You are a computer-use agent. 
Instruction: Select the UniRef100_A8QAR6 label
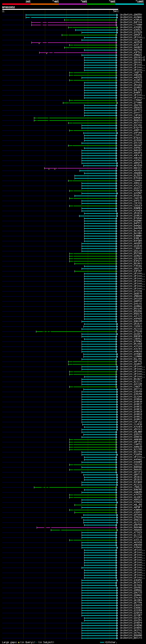pyautogui.click(x=131, y=173)
